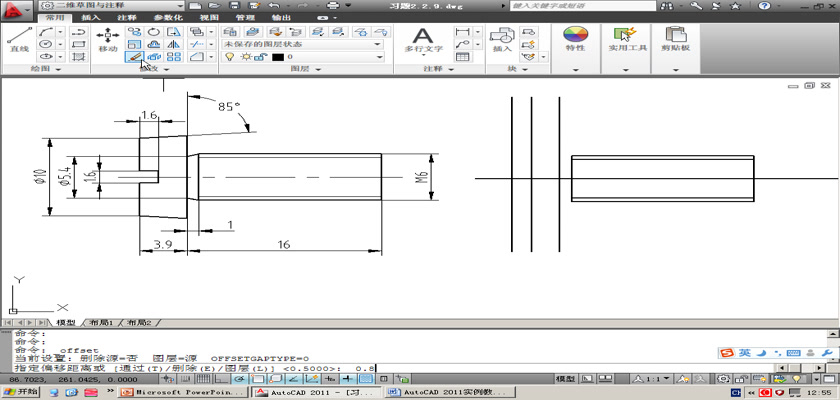Select the Rectangle tool
Screen dimensions: 840x400
click(79, 44)
